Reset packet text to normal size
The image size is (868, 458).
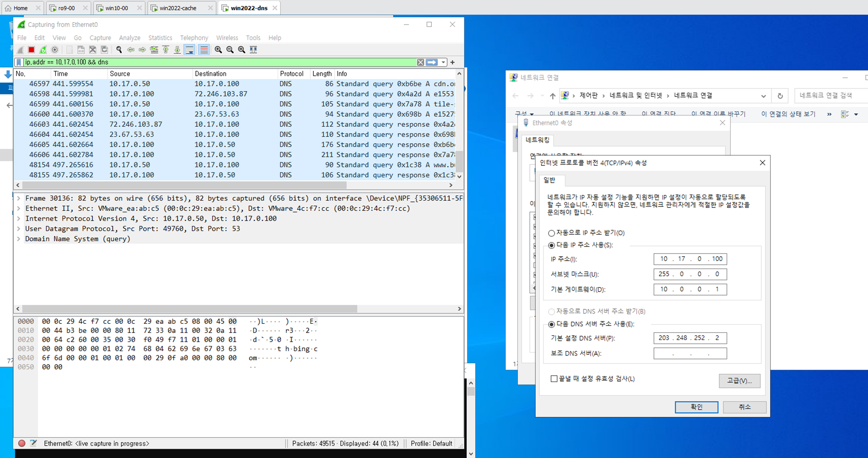(x=242, y=50)
